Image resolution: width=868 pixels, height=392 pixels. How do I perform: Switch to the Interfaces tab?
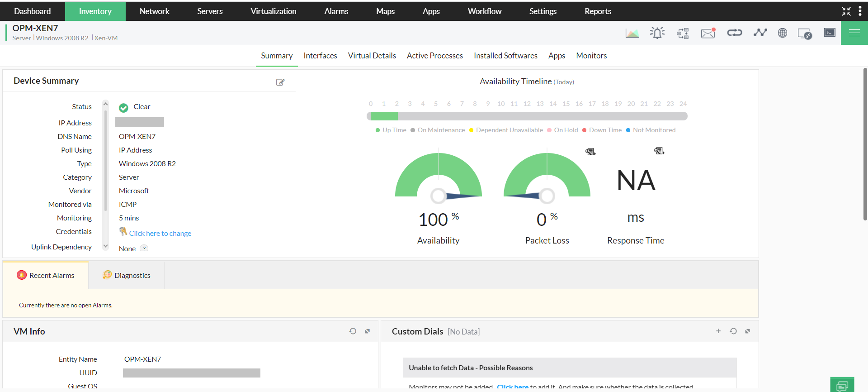[x=320, y=56]
